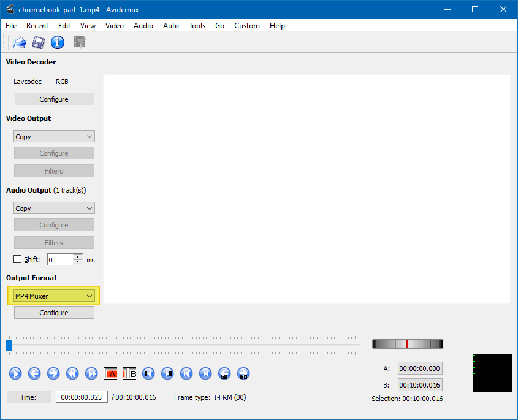
Task: Open the Custom menu
Action: tap(247, 26)
